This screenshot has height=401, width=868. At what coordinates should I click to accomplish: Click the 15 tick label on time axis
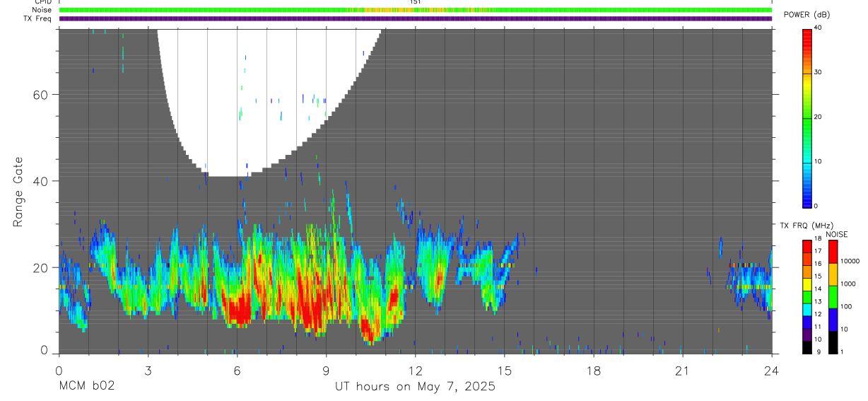(505, 371)
